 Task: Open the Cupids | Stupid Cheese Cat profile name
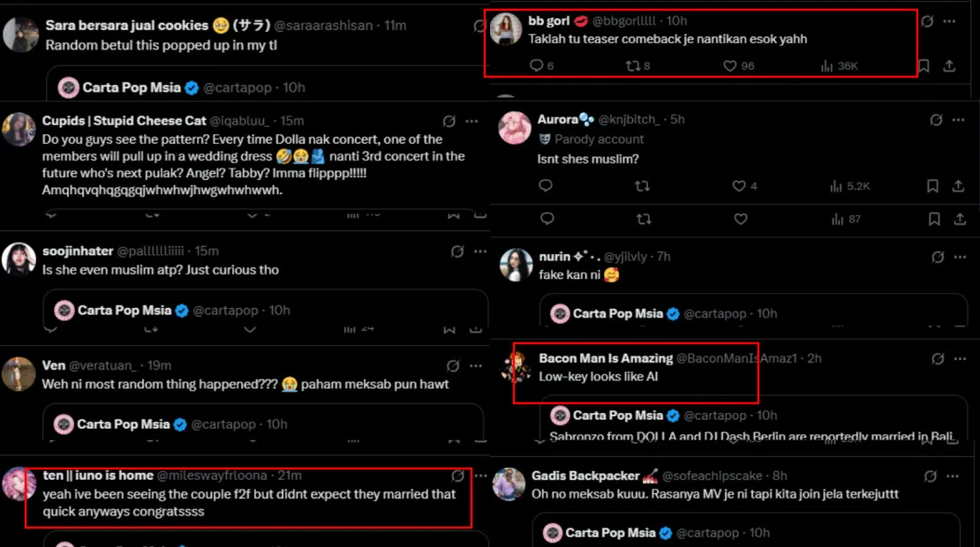tap(124, 121)
